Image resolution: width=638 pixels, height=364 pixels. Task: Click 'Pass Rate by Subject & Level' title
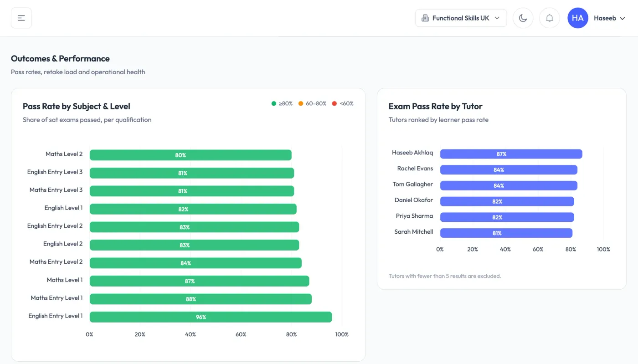pos(77,106)
